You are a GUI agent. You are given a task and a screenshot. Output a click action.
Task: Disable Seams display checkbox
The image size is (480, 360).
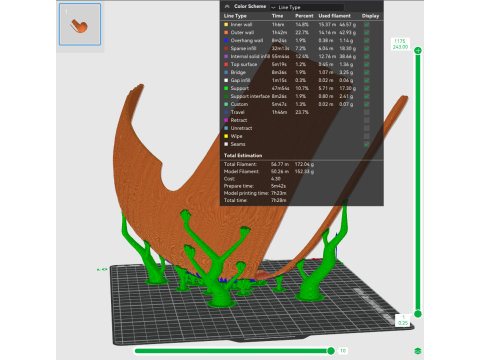coord(367,144)
